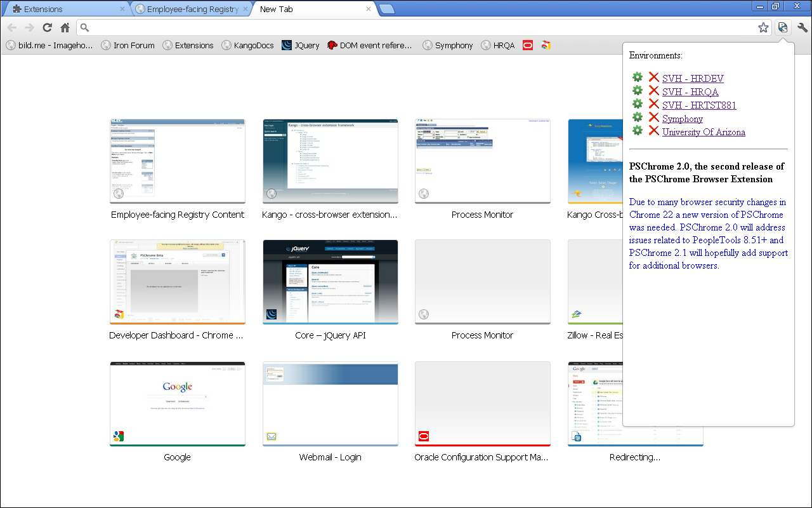This screenshot has height=508, width=812.
Task: Click the PSChrome 2.0 release heading
Action: click(x=707, y=173)
